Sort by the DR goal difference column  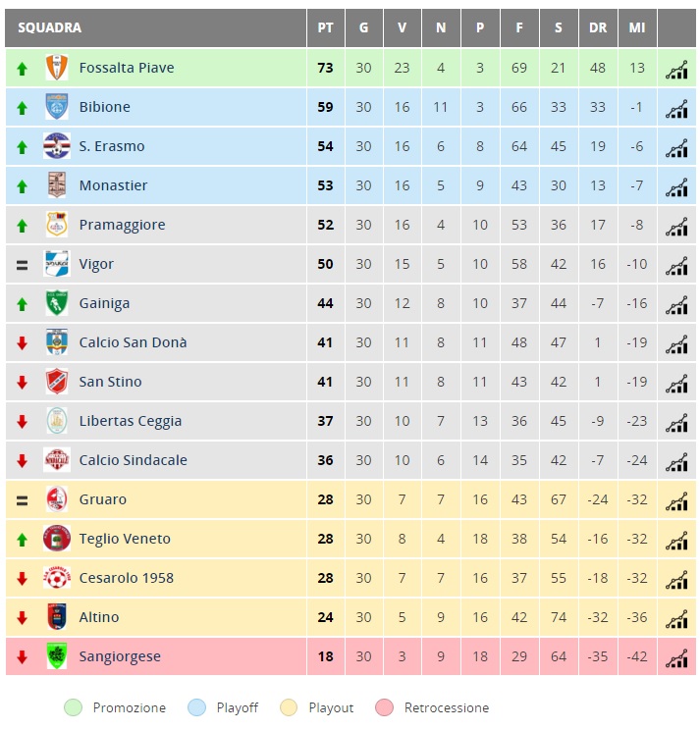[x=598, y=27]
